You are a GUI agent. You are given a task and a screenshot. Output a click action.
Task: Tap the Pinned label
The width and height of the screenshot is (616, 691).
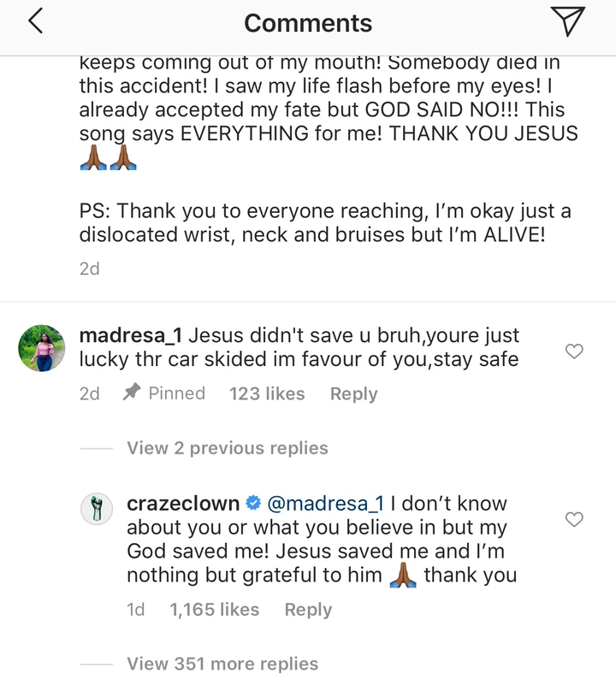tap(176, 393)
